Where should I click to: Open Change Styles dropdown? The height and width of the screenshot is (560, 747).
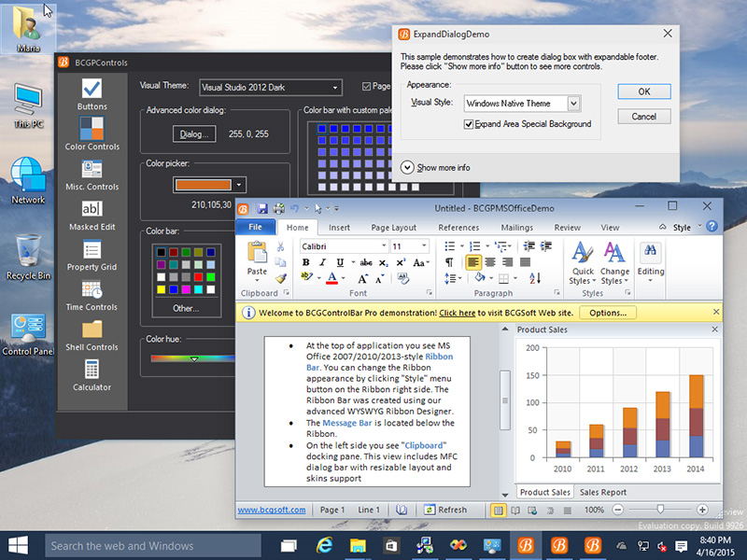click(x=614, y=263)
